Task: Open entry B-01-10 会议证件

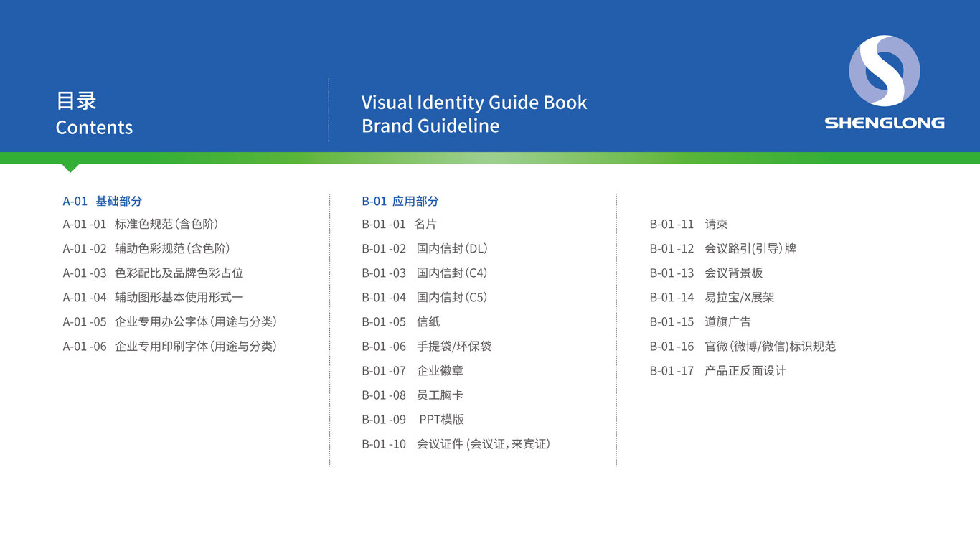Action: click(x=456, y=443)
